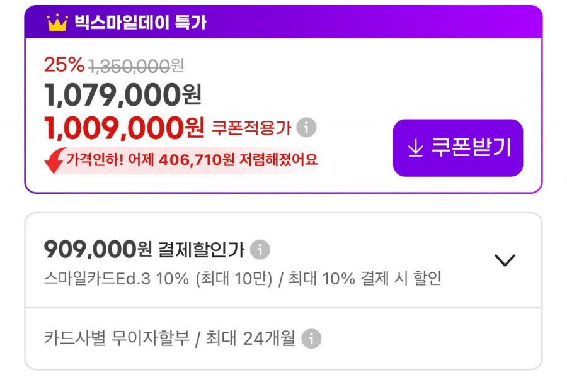This screenshot has width=567, height=392.
Task: Open info icon next to 최대 24개월
Action: pos(311,339)
